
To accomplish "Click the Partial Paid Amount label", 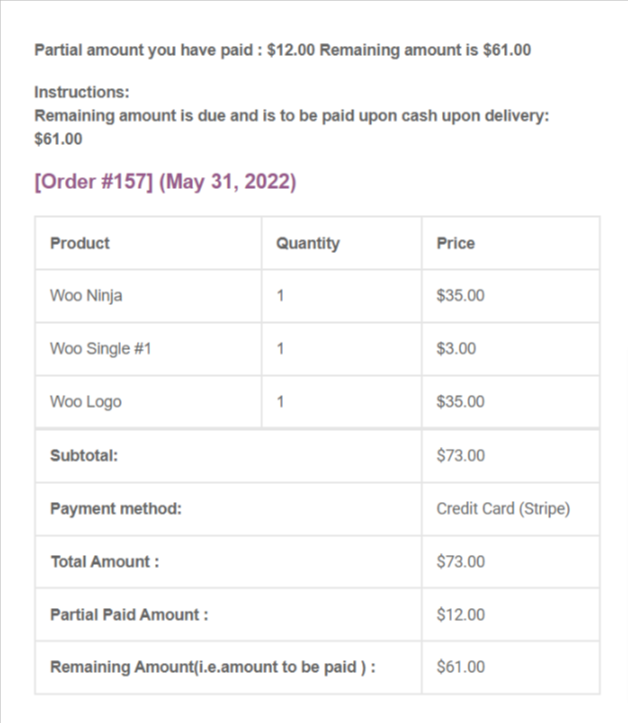I will [x=129, y=615].
